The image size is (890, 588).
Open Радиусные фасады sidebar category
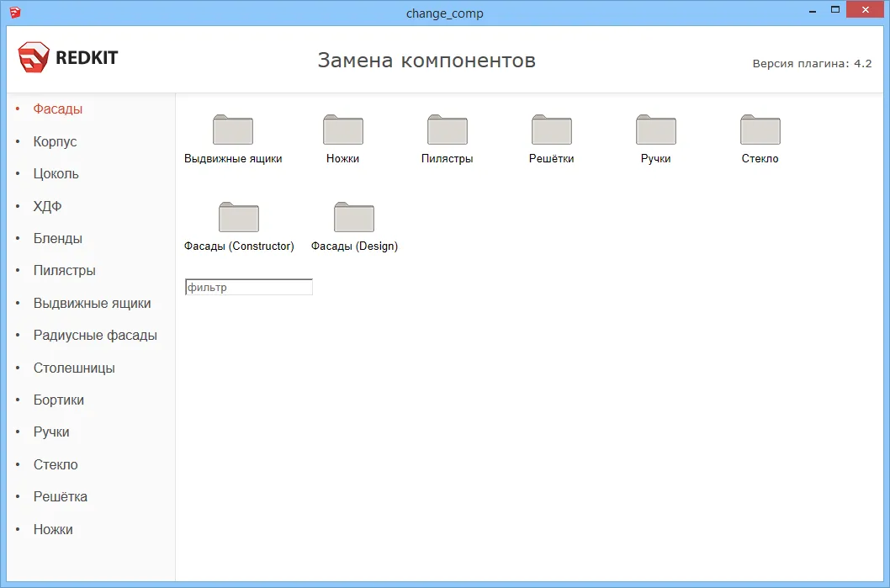[95, 336]
